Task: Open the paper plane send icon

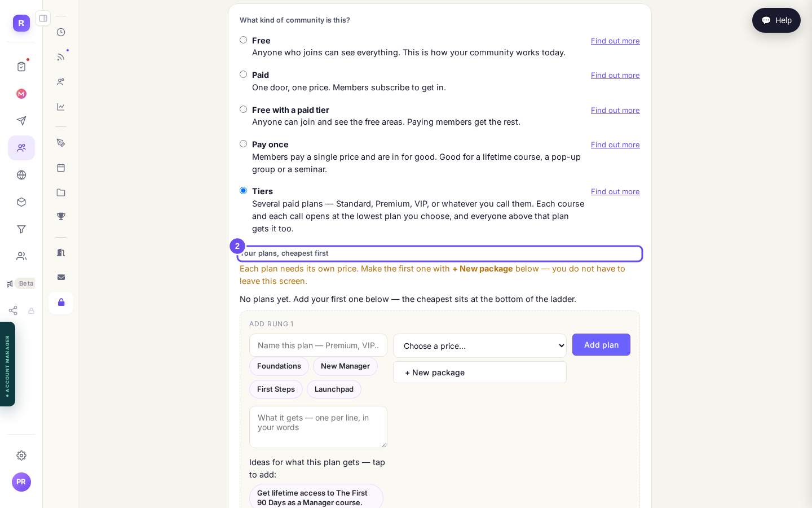Action: point(21,121)
